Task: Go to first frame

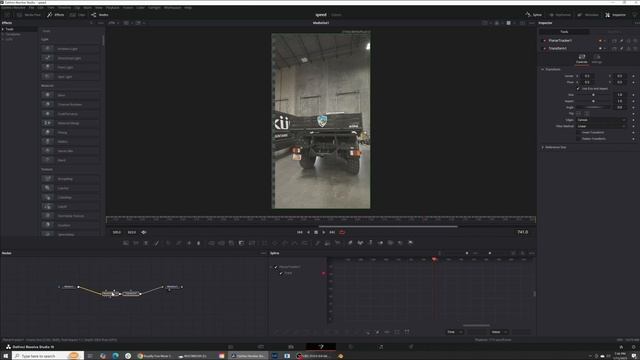Action: [300, 232]
